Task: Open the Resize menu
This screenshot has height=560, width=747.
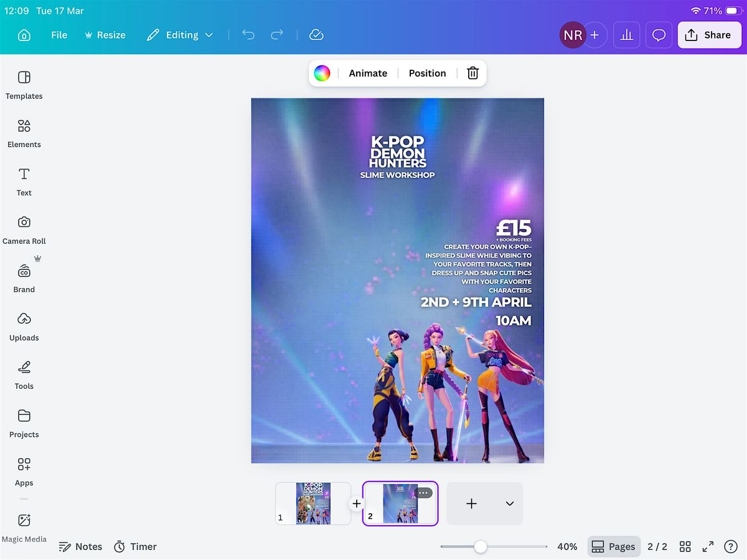Action: click(x=105, y=35)
